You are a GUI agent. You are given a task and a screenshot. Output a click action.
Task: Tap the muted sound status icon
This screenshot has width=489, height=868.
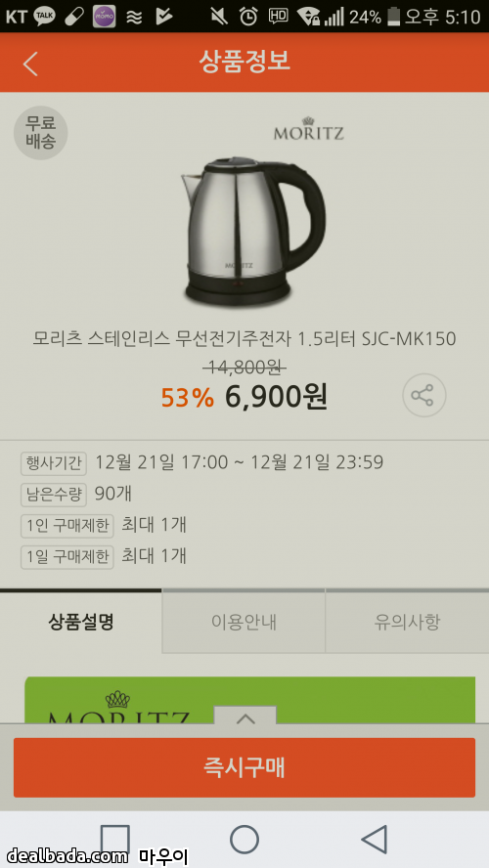219,17
